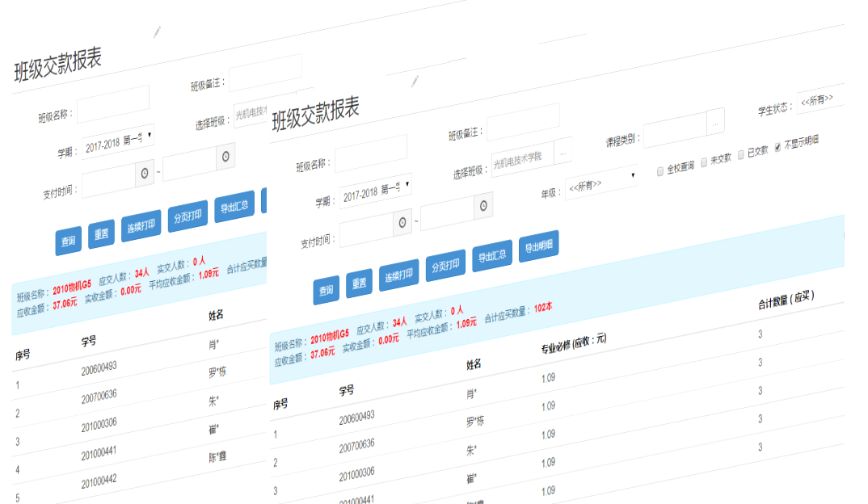The width and height of the screenshot is (868, 504).
Task: Open start-time clock picker in the back report
Action: coord(145,173)
